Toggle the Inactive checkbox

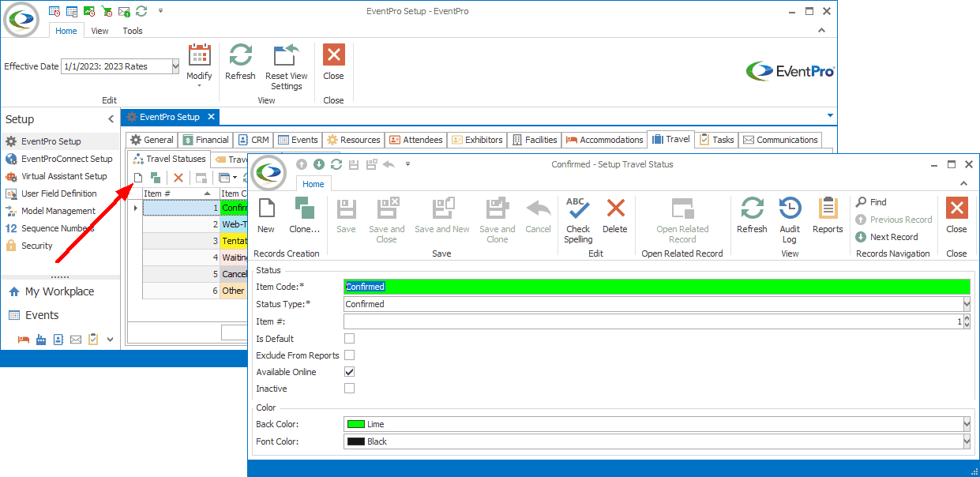[349, 389]
